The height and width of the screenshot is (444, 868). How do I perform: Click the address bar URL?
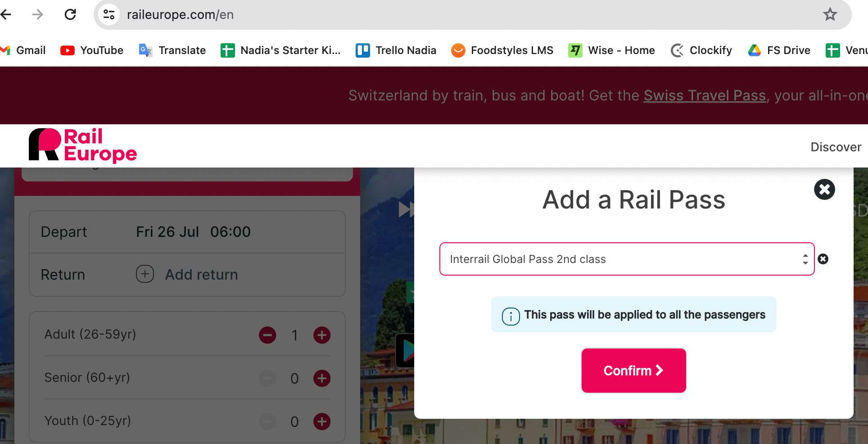pos(180,14)
